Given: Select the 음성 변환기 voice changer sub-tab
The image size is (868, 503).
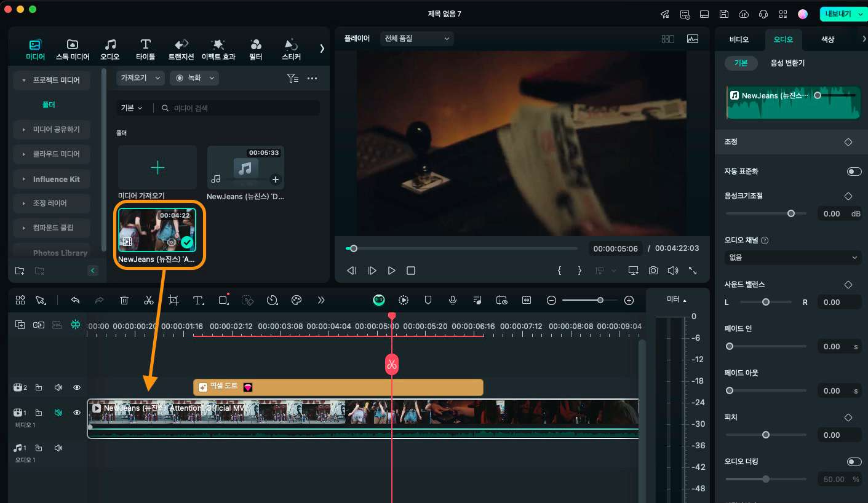Looking at the screenshot, I should coord(787,63).
